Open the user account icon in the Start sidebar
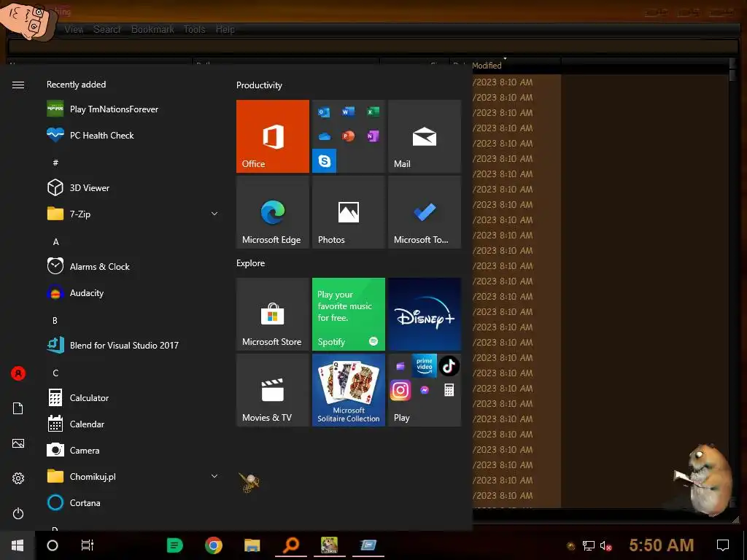The width and height of the screenshot is (747, 560). (18, 373)
